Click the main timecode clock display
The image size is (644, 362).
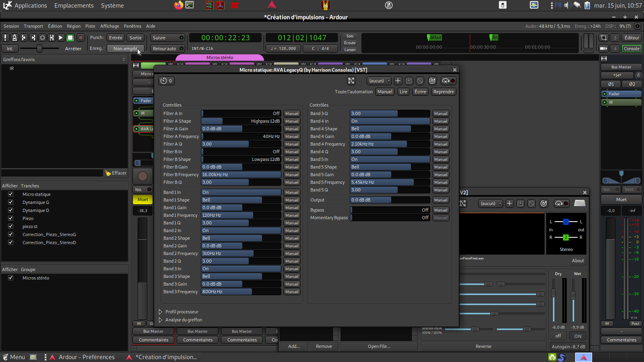(225, 38)
